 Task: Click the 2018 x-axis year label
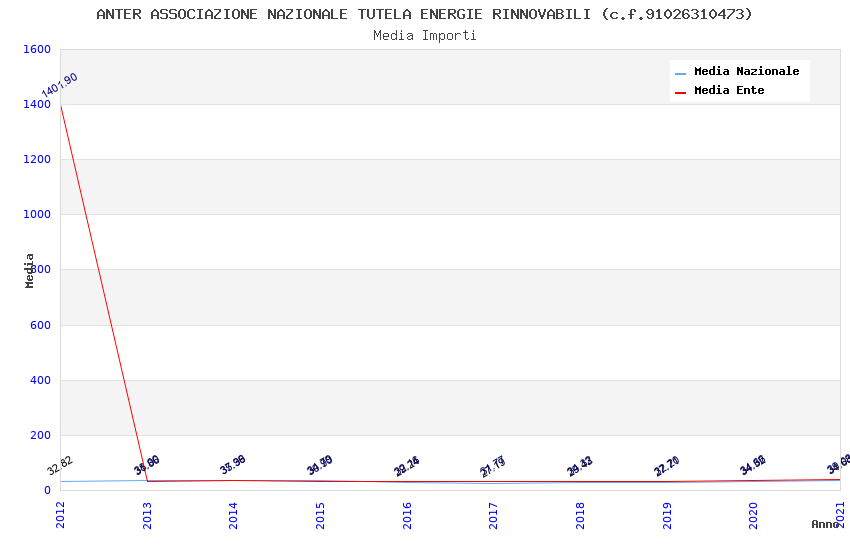point(580,515)
